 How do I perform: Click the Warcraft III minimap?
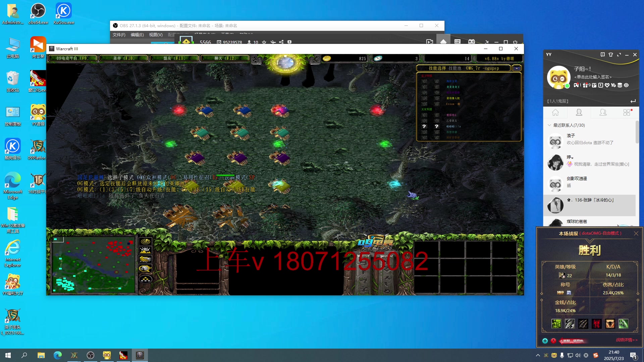tap(93, 264)
